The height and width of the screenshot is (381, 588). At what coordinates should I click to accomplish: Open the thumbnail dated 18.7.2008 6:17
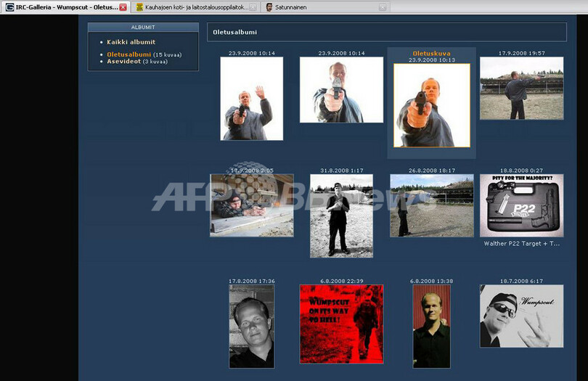pos(521,316)
